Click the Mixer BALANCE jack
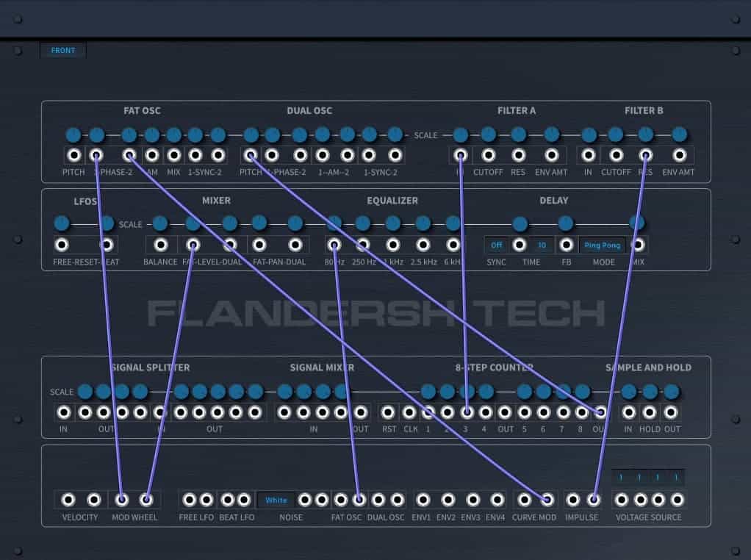This screenshot has width=751, height=560. pos(160,245)
